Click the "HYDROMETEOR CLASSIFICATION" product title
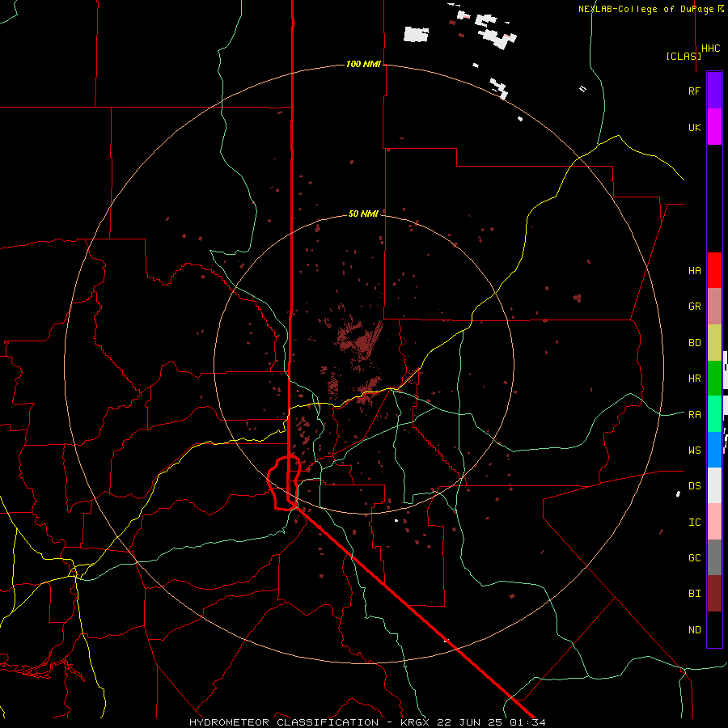 pos(284,722)
